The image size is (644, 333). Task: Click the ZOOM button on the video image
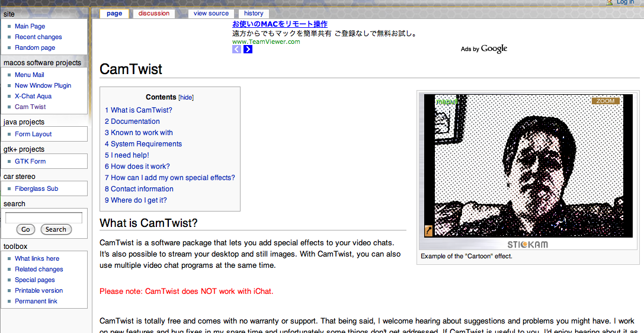(605, 101)
